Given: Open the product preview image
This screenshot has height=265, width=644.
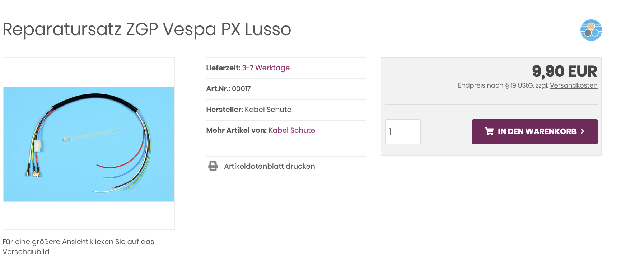Looking at the screenshot, I should [x=89, y=144].
